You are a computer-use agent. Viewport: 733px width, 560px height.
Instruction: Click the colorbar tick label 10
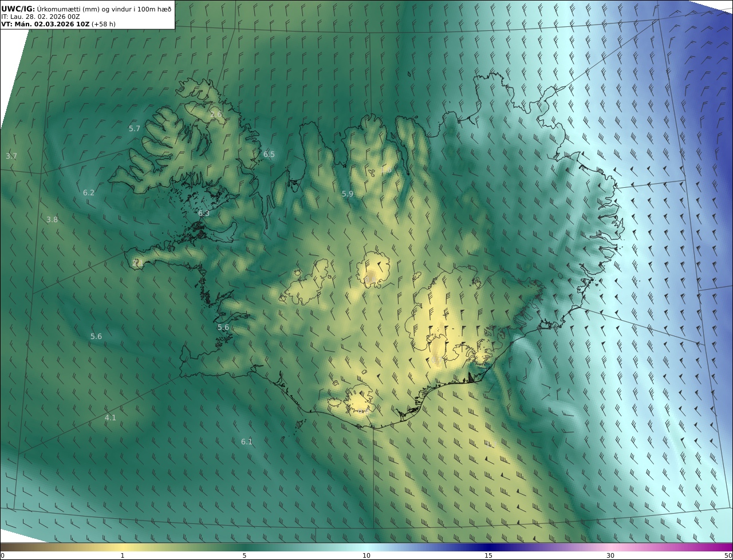point(366,555)
